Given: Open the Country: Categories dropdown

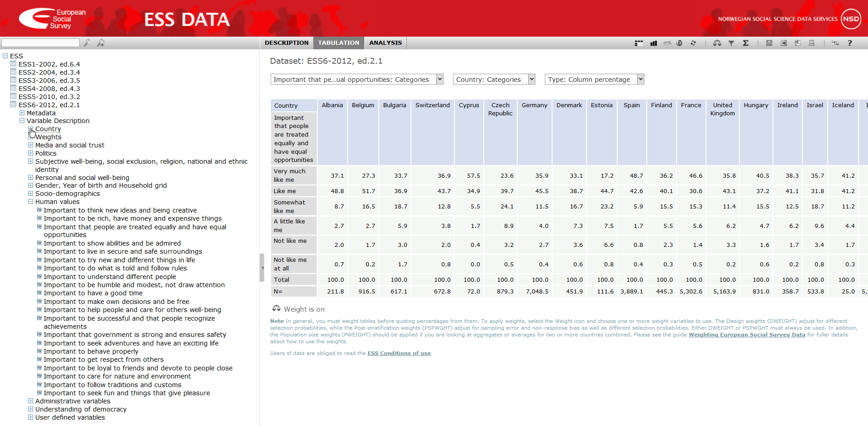Looking at the screenshot, I should coord(494,79).
